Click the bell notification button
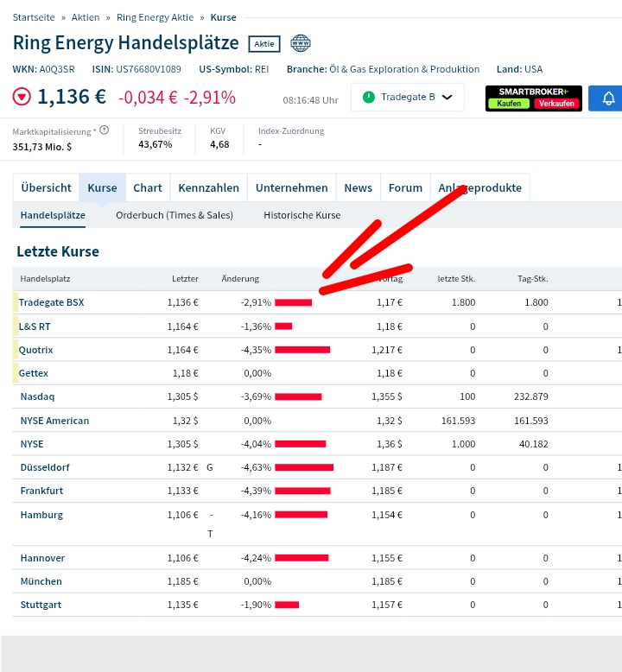The width and height of the screenshot is (622, 672). pyautogui.click(x=606, y=98)
